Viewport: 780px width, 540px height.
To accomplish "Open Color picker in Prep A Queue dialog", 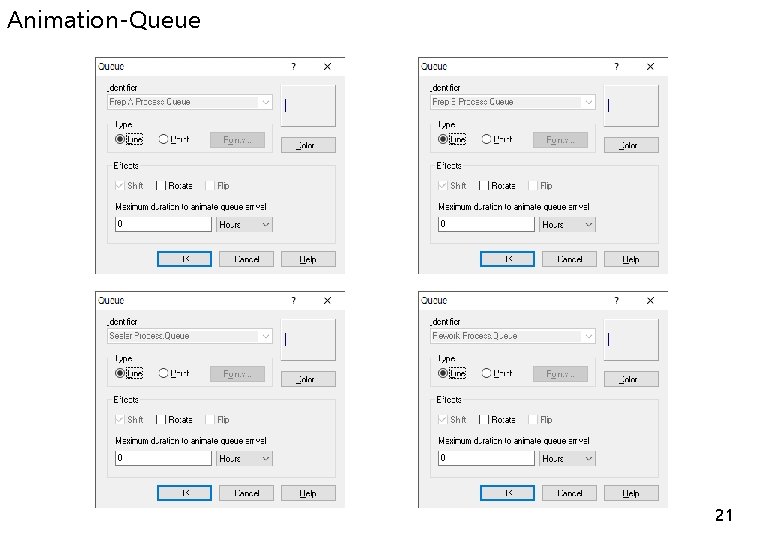I will 308,145.
